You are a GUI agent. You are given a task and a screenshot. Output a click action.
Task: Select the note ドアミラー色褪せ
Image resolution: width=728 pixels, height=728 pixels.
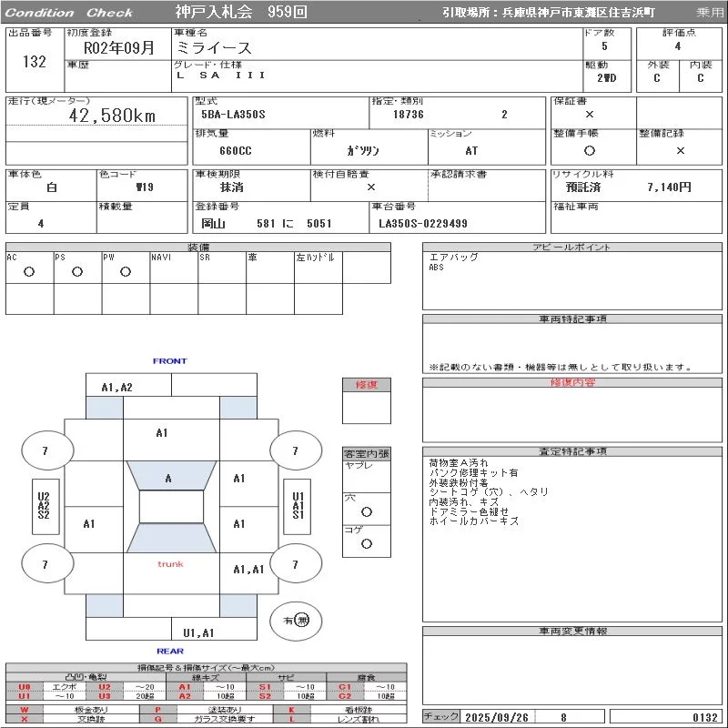click(469, 511)
